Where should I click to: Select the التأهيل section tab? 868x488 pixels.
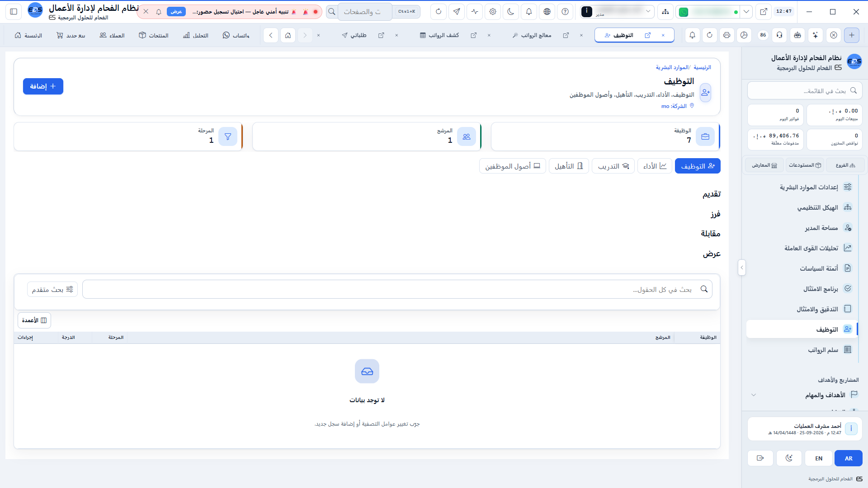coord(569,166)
